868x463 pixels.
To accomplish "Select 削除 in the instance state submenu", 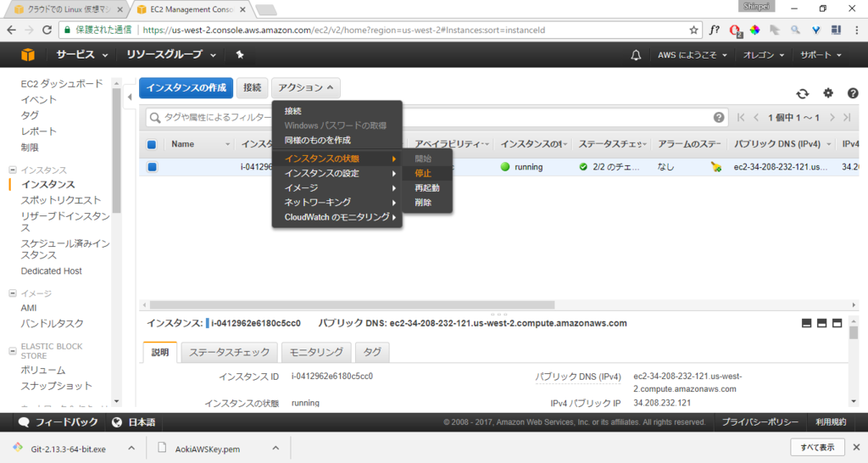I will pos(427,203).
